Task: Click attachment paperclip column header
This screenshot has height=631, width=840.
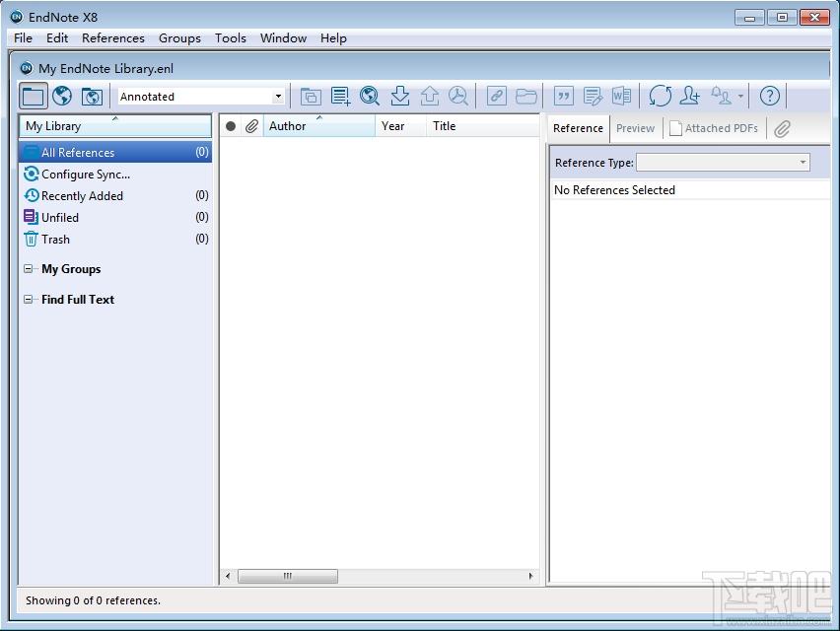Action: (x=251, y=126)
